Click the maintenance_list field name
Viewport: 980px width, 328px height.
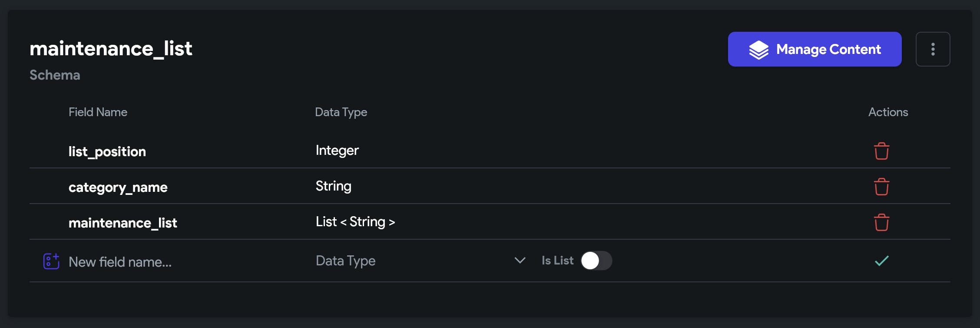[x=123, y=223]
